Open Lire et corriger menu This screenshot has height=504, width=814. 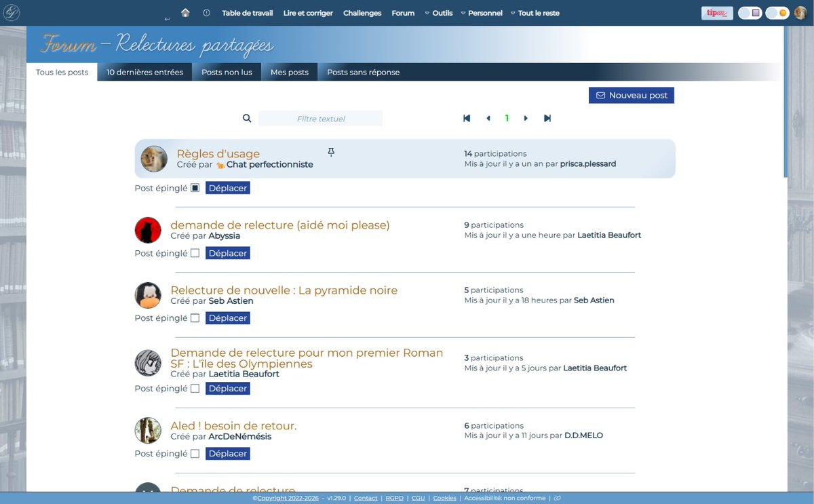tap(308, 13)
